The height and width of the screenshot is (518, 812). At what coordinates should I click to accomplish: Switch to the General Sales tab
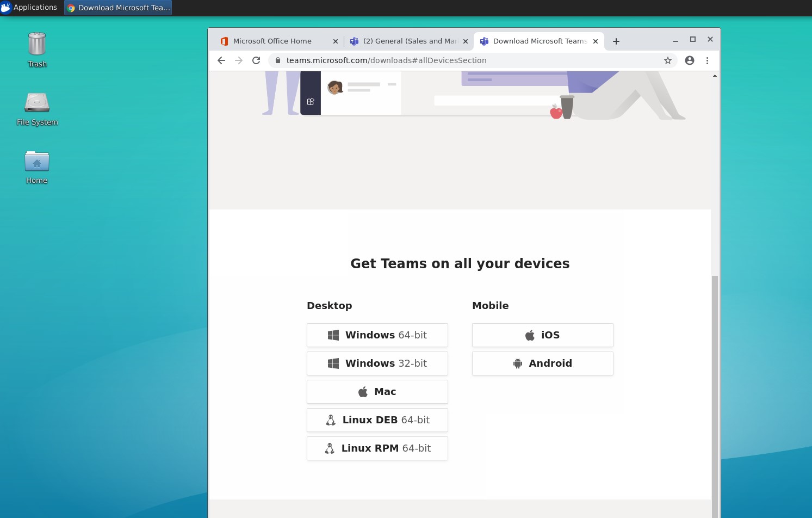[x=408, y=41]
